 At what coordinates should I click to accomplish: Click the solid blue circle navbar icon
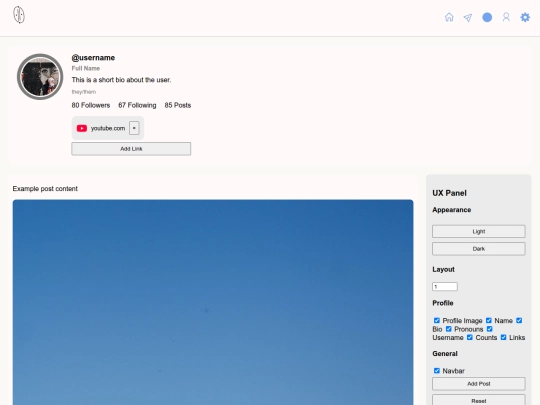487,17
